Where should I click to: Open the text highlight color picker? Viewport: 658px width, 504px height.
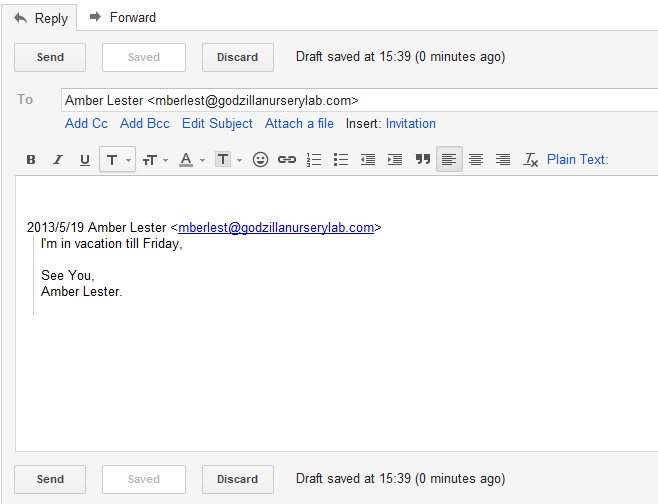click(228, 159)
